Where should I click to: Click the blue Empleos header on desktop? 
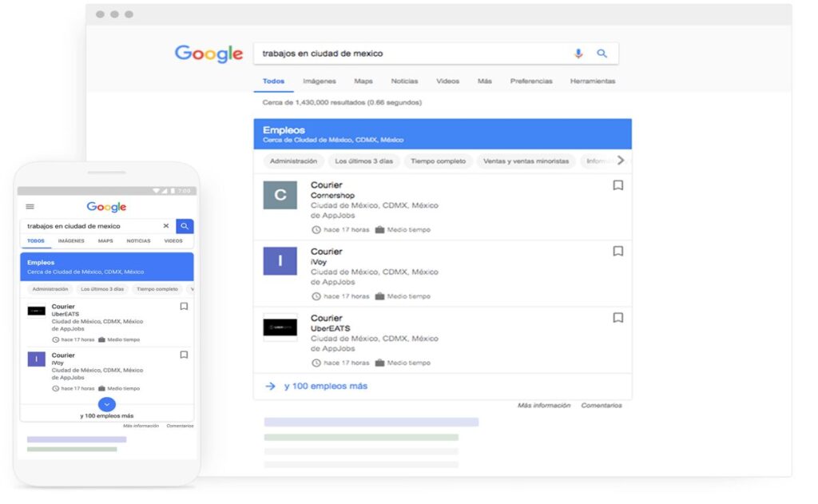(443, 134)
